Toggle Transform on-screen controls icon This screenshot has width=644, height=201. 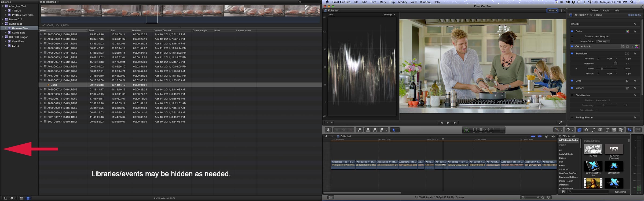click(x=627, y=54)
